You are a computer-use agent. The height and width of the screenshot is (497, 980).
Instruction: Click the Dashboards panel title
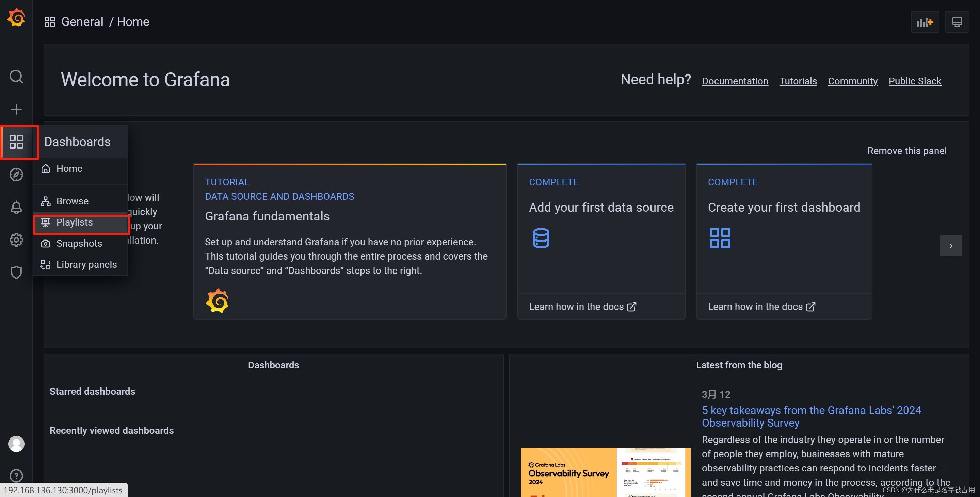tap(273, 365)
